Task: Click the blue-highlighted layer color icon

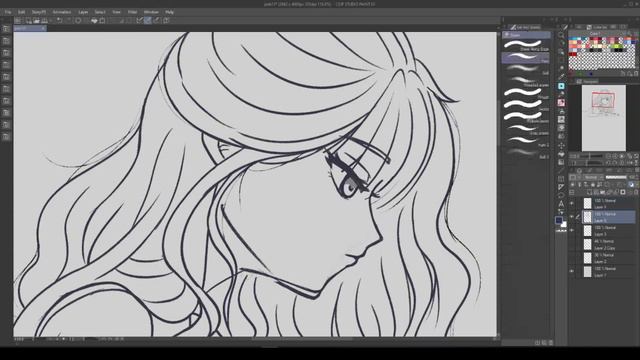Action: point(631,184)
